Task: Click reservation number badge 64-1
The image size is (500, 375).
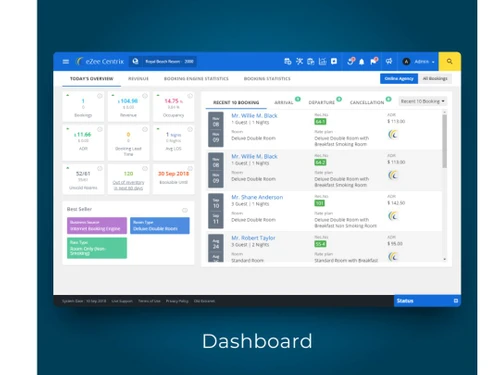Action: [x=320, y=122]
